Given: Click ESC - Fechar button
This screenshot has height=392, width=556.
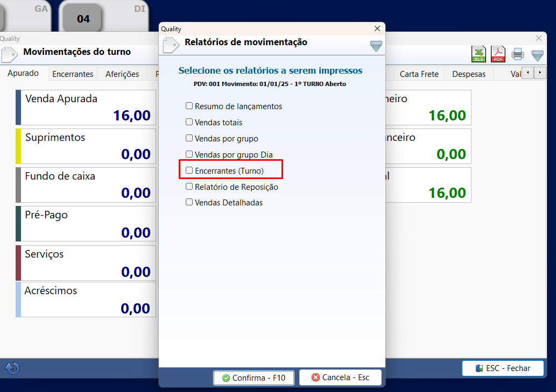Looking at the screenshot, I should [503, 368].
